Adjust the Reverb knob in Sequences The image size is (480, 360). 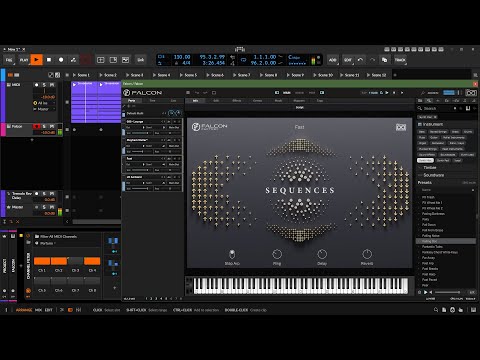(x=367, y=254)
